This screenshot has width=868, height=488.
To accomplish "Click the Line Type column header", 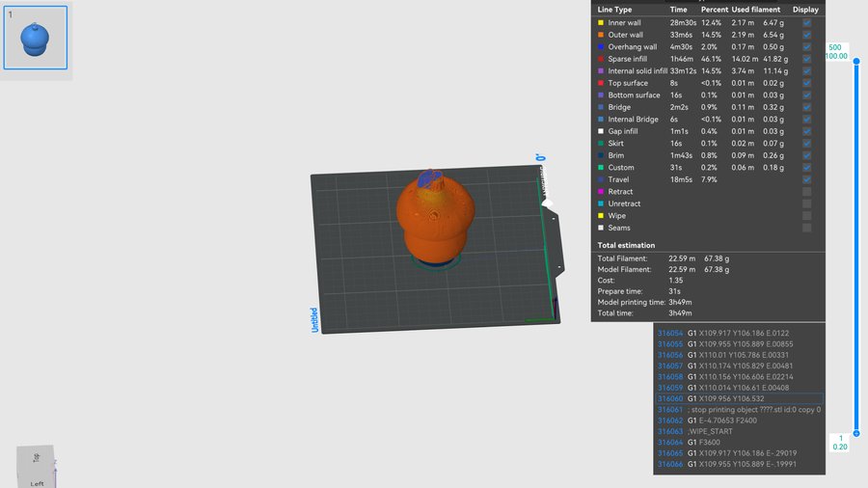I will pos(614,10).
